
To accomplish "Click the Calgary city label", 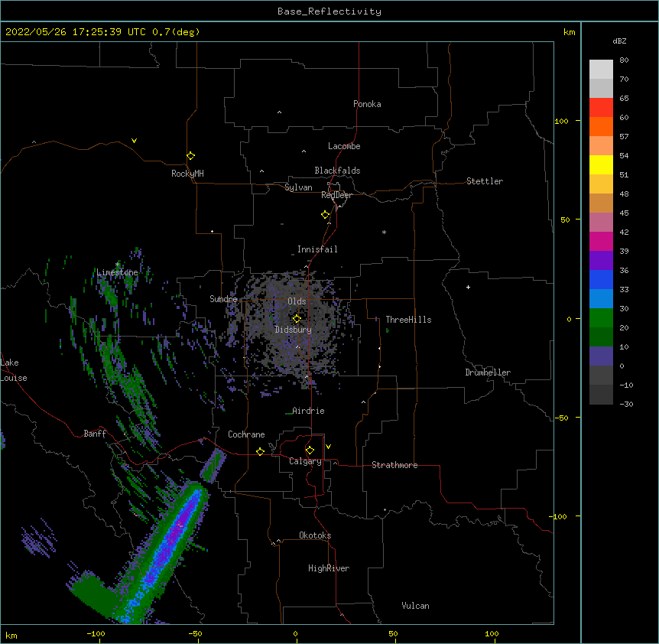I will pyautogui.click(x=305, y=461).
